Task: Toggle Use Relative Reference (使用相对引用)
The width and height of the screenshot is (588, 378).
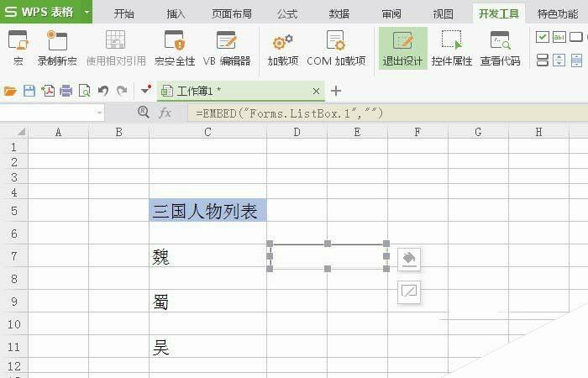Action: 116,48
